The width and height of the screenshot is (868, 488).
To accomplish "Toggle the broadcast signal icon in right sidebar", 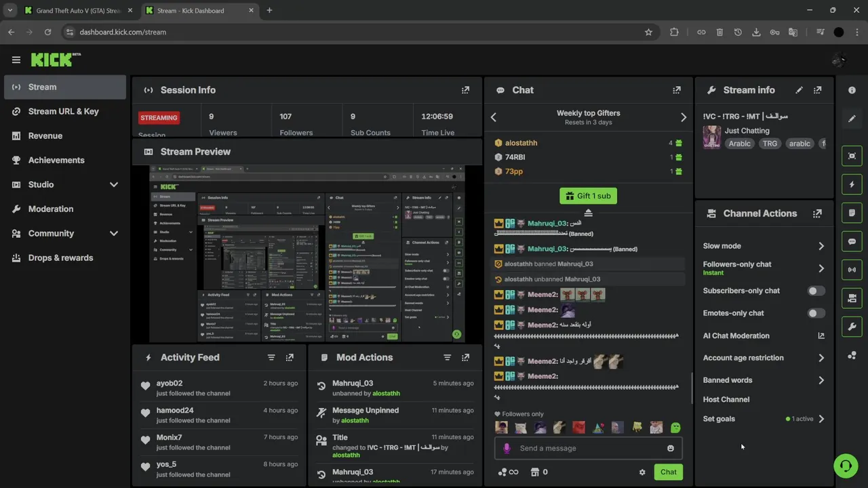I will pos(852,270).
